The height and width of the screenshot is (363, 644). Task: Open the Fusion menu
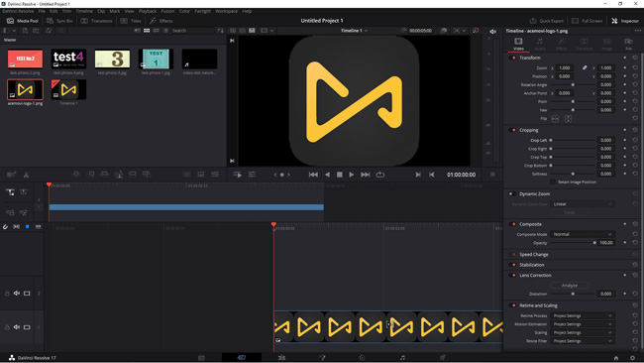click(x=167, y=11)
